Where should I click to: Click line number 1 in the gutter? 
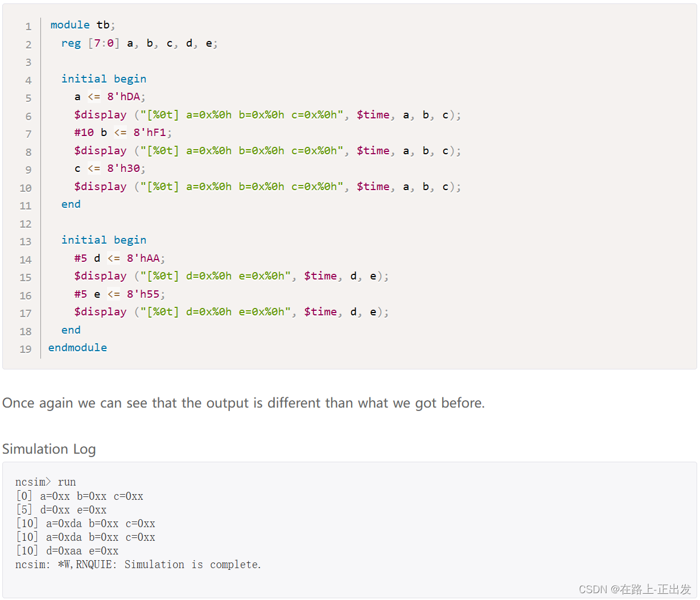(28, 26)
